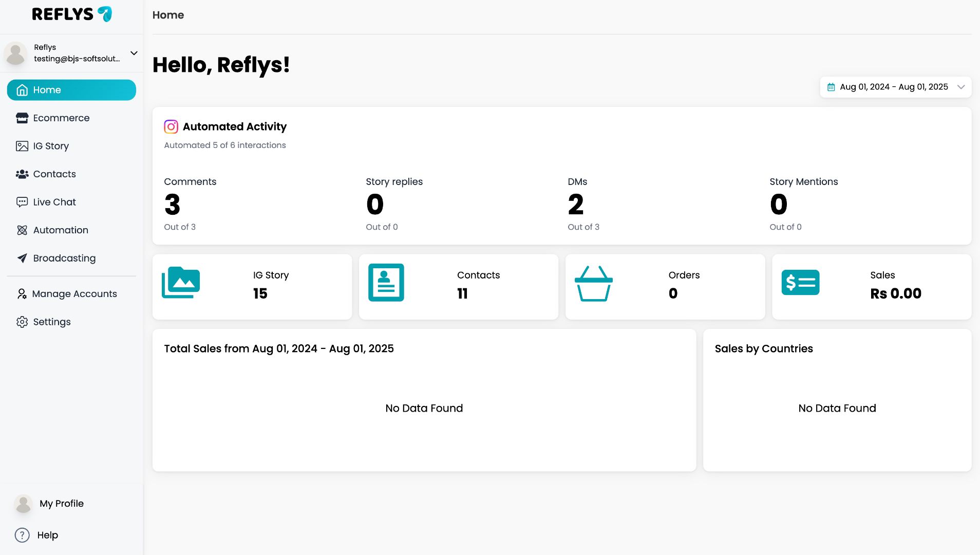Go to Live Chat section

pos(54,202)
